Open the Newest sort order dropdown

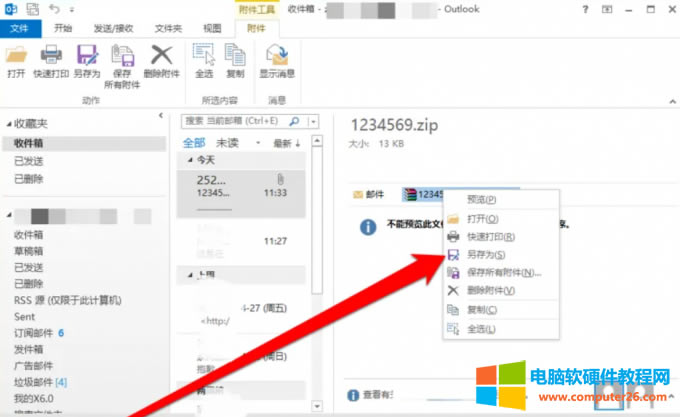coord(287,143)
